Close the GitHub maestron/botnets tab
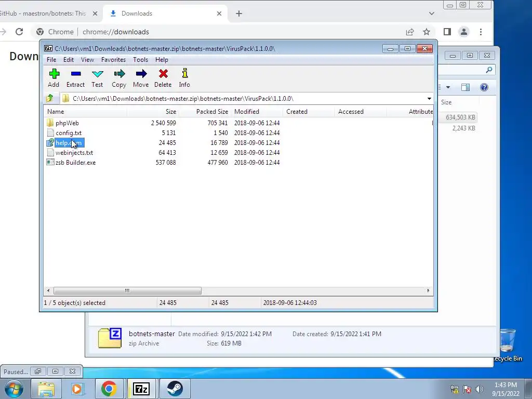This screenshot has height=399, width=532. pyautogui.click(x=95, y=14)
